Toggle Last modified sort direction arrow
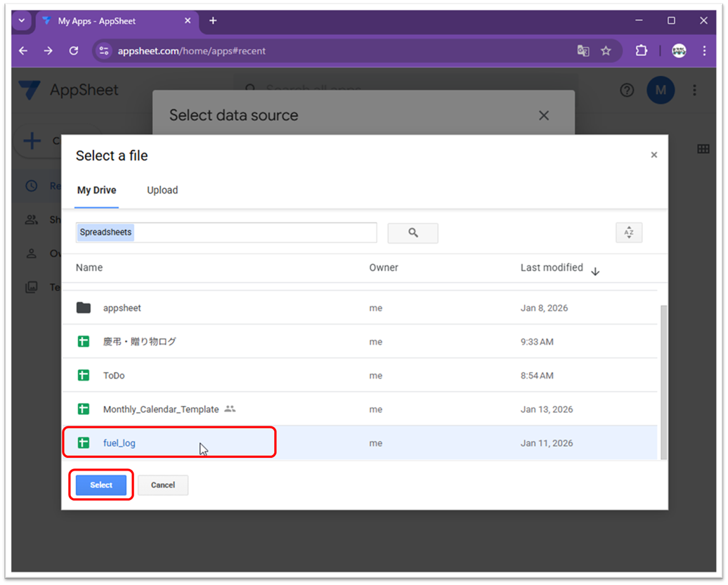728x585 pixels. 595,272
